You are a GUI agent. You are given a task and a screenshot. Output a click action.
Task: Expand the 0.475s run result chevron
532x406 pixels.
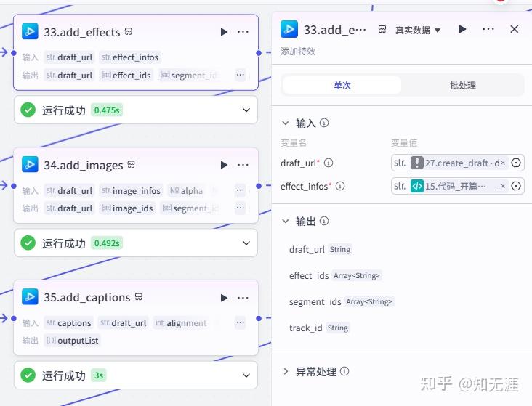(246, 110)
